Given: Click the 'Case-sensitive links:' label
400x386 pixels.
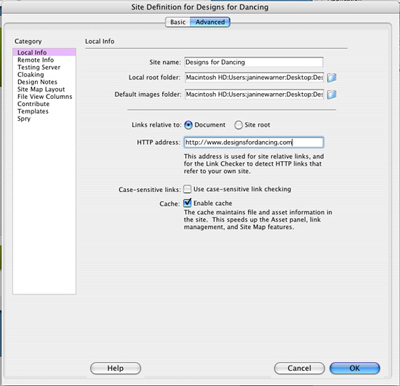Looking at the screenshot, I should [150, 189].
